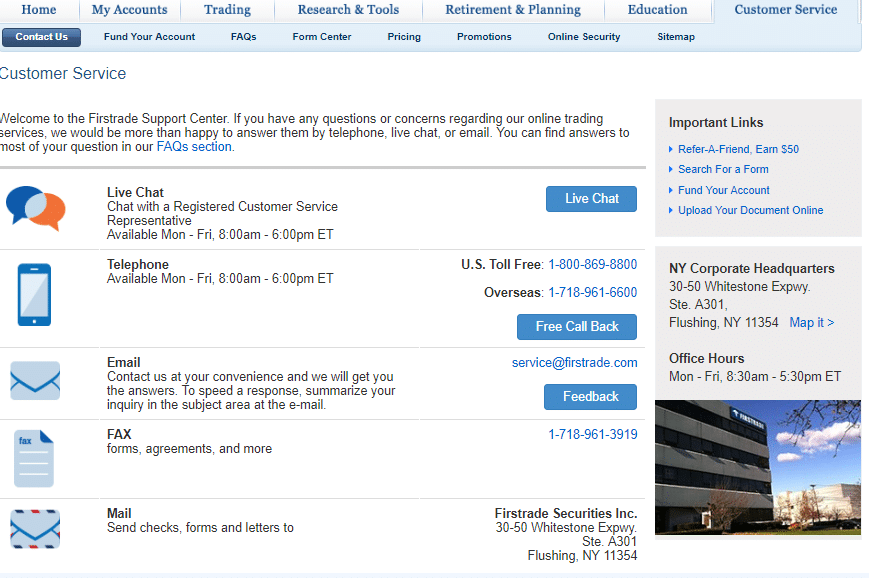Click the Important Links heading
This screenshot has height=578, width=869.
coord(715,122)
